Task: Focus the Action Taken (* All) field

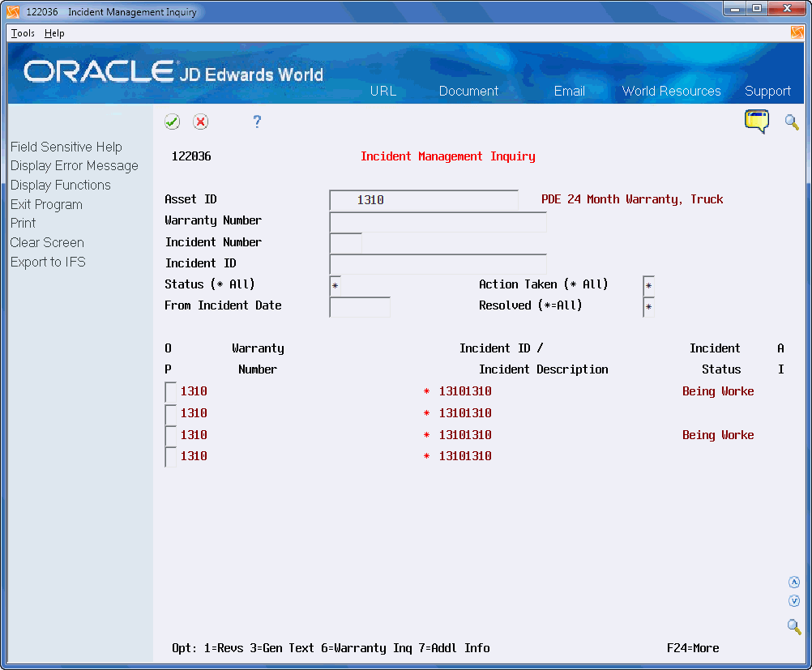Action: (648, 286)
